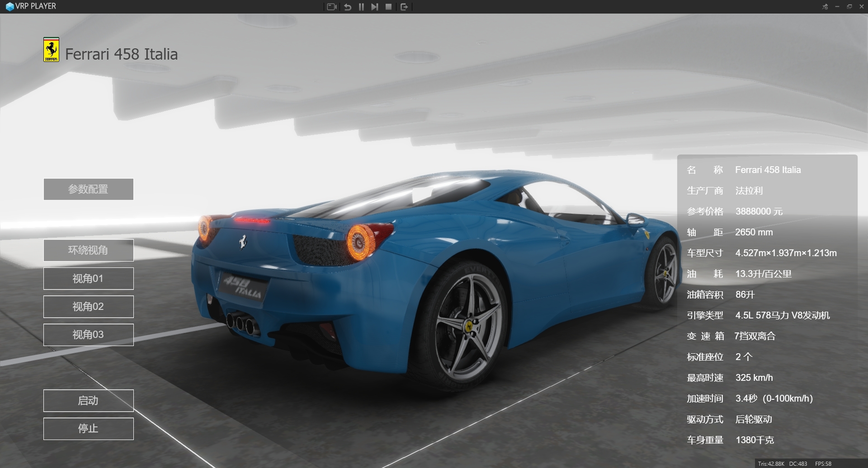Click the tank capacity value 86升
This screenshot has height=468, width=868.
tap(745, 295)
